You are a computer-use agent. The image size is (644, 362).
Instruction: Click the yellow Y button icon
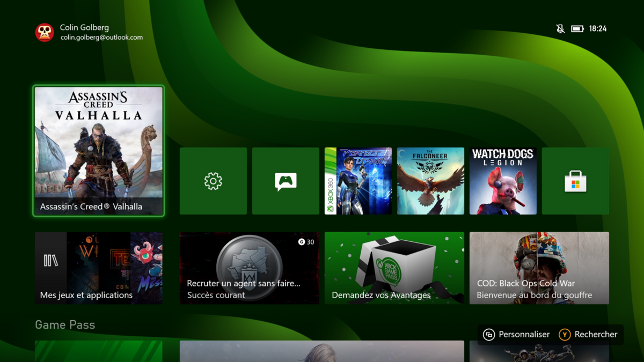point(564,335)
